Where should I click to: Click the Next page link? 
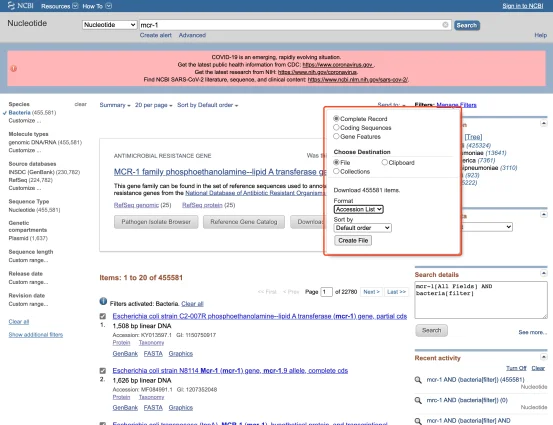[x=371, y=292]
